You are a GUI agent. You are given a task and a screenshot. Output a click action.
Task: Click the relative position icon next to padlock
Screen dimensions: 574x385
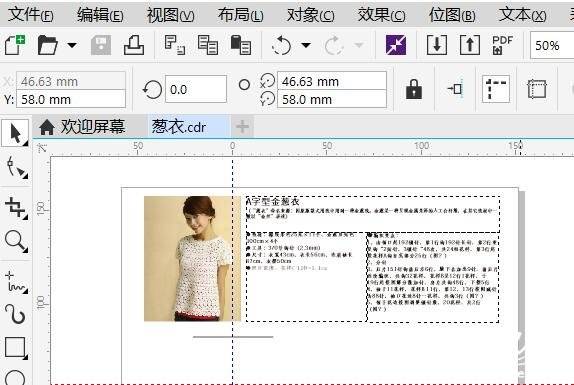(455, 89)
